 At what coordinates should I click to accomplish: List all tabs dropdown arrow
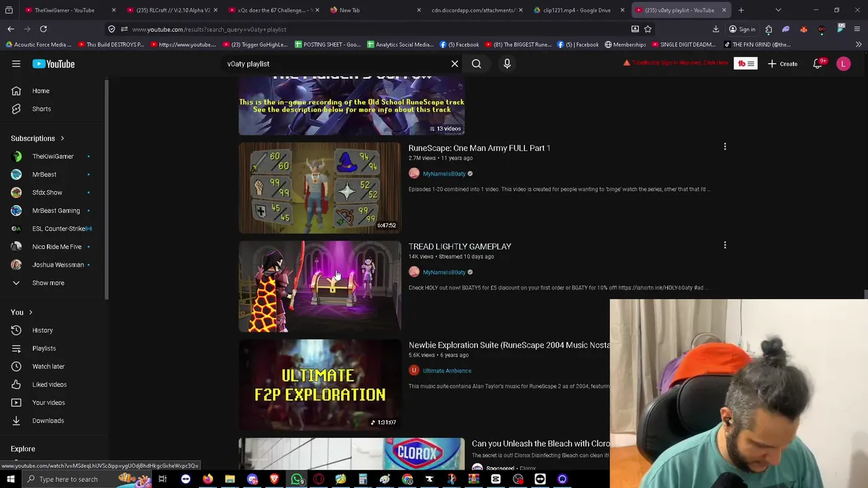tap(778, 10)
